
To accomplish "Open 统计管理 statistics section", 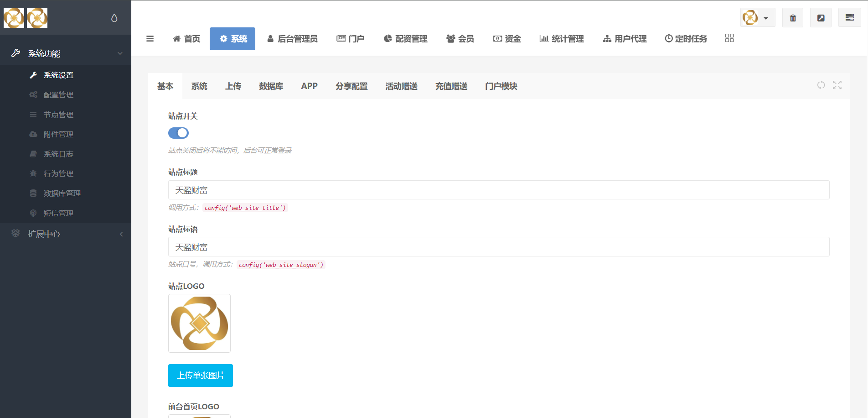I will pyautogui.click(x=562, y=39).
